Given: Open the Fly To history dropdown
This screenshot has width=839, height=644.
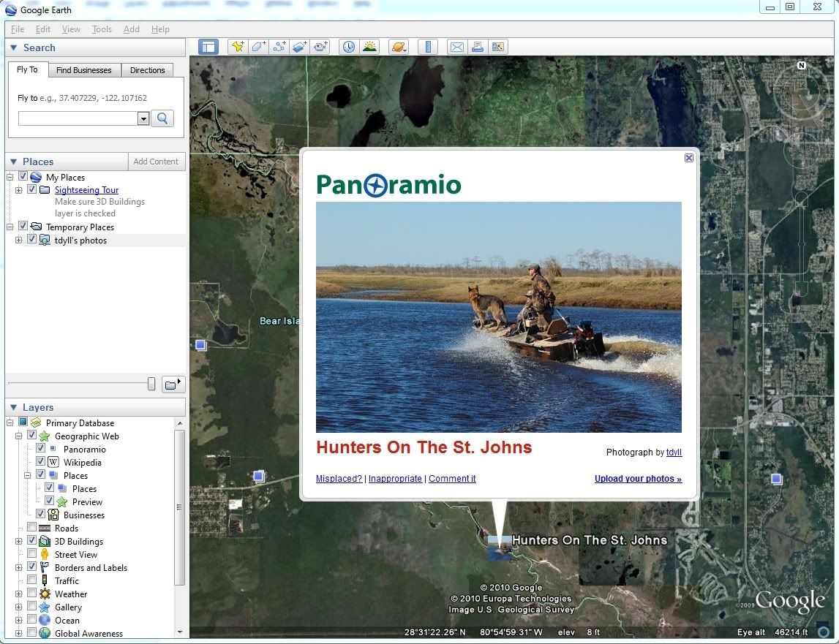Looking at the screenshot, I should (143, 118).
